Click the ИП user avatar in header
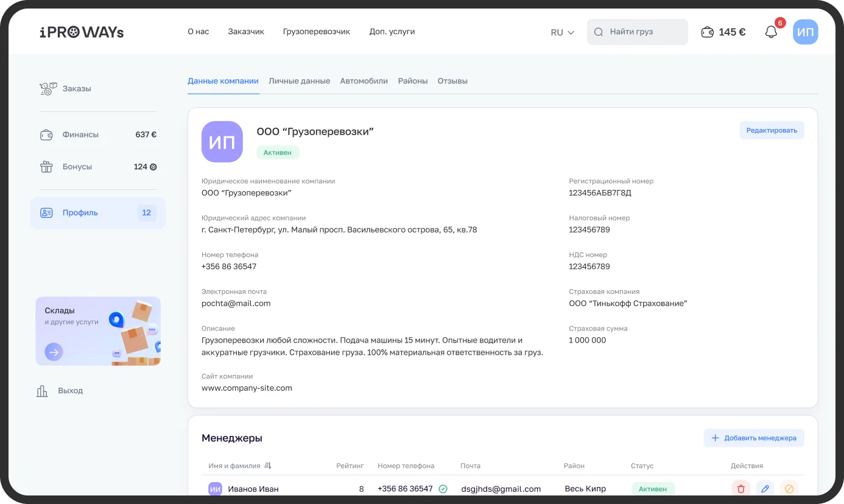Image resolution: width=844 pixels, height=504 pixels. click(805, 32)
